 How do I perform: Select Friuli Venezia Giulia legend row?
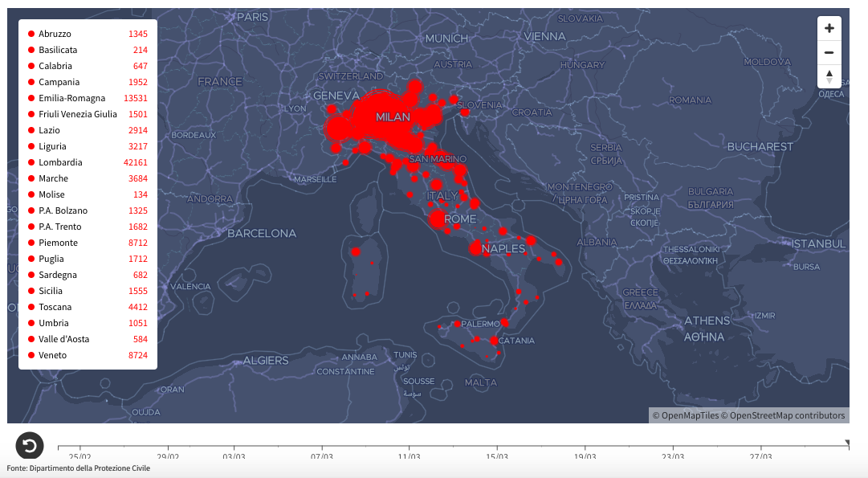click(88, 114)
